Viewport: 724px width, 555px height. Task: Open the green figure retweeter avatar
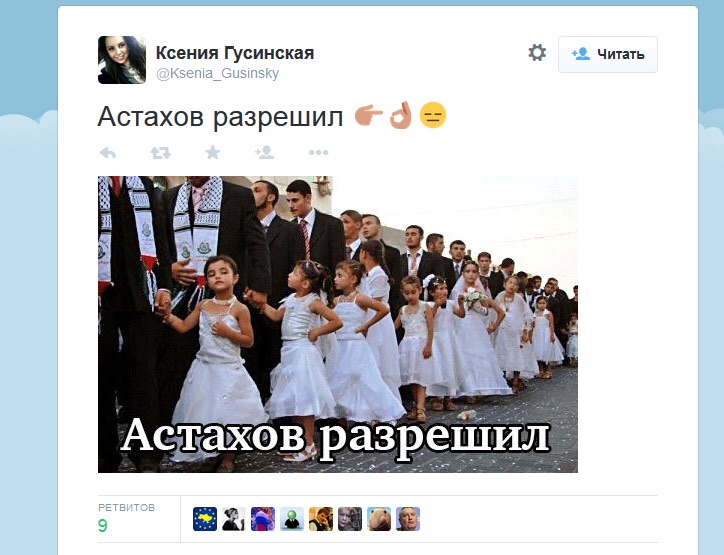[292, 519]
